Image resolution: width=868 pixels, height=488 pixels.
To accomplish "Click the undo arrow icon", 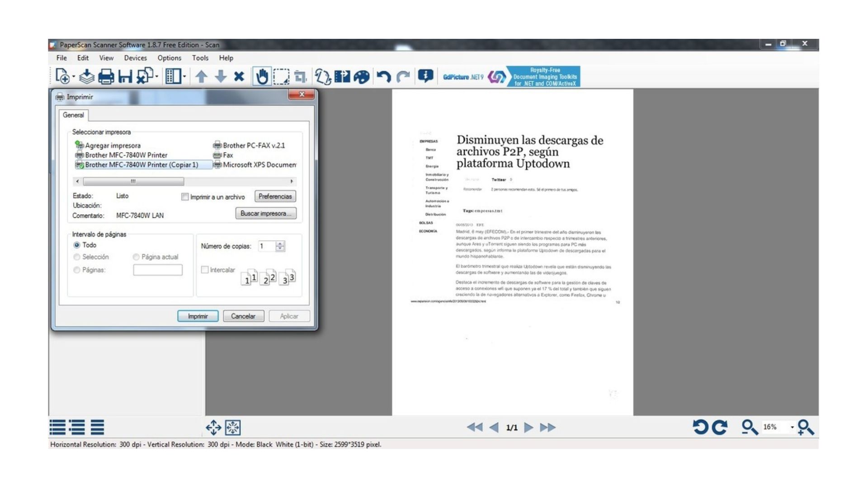I will 384,77.
